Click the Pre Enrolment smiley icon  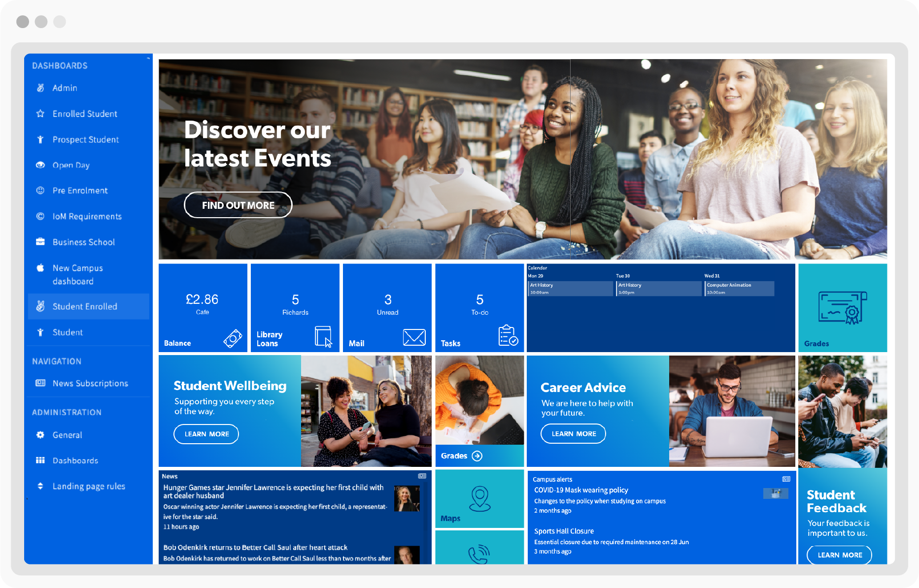tap(40, 191)
